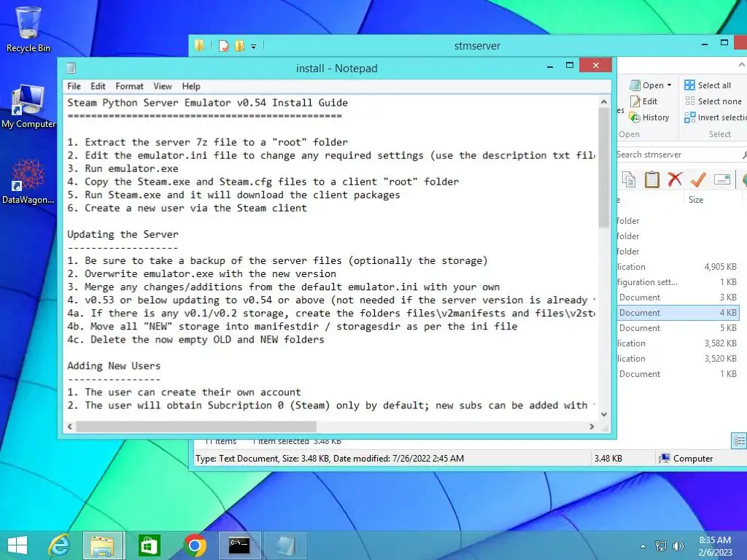Screen dimensions: 747x560
Task: Click the orange checkmark icon in Explorer toolbar
Action: point(698,179)
